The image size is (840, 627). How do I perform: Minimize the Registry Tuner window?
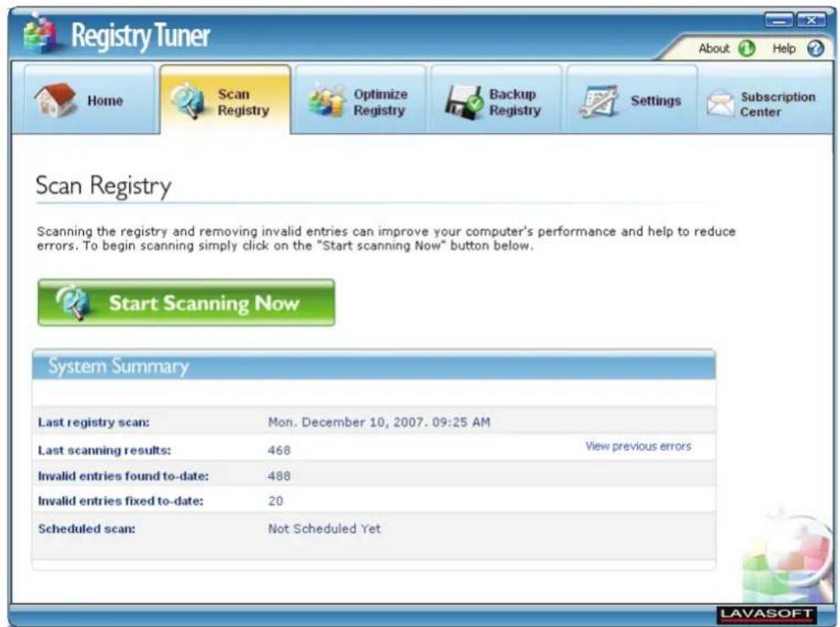click(x=779, y=20)
